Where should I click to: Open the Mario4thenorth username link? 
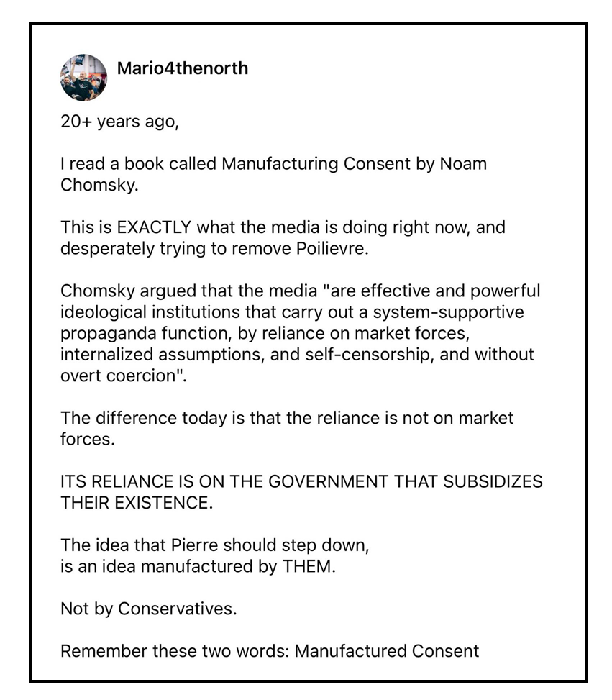tap(182, 68)
